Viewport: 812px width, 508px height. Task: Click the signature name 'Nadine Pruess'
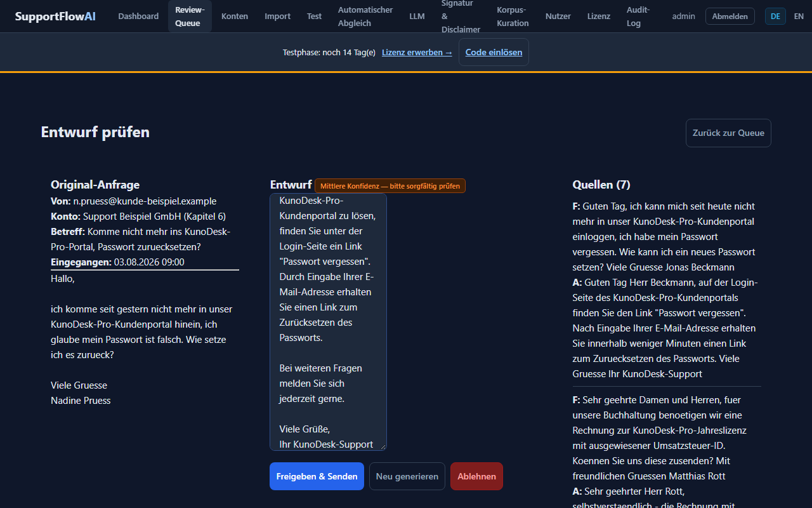[x=81, y=401]
